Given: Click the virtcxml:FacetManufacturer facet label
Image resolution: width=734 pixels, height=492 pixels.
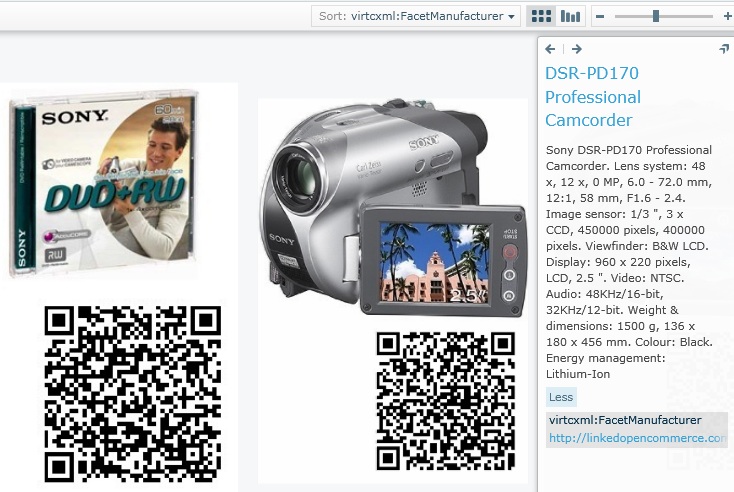Looking at the screenshot, I should click(x=625, y=420).
